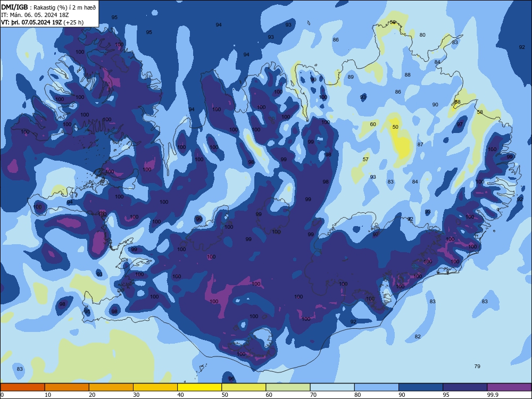Click the title text 'DMI/IGB : Rakastig (%) í 2 m hæð'
This screenshot has height=399, width=532.
click(48, 7)
